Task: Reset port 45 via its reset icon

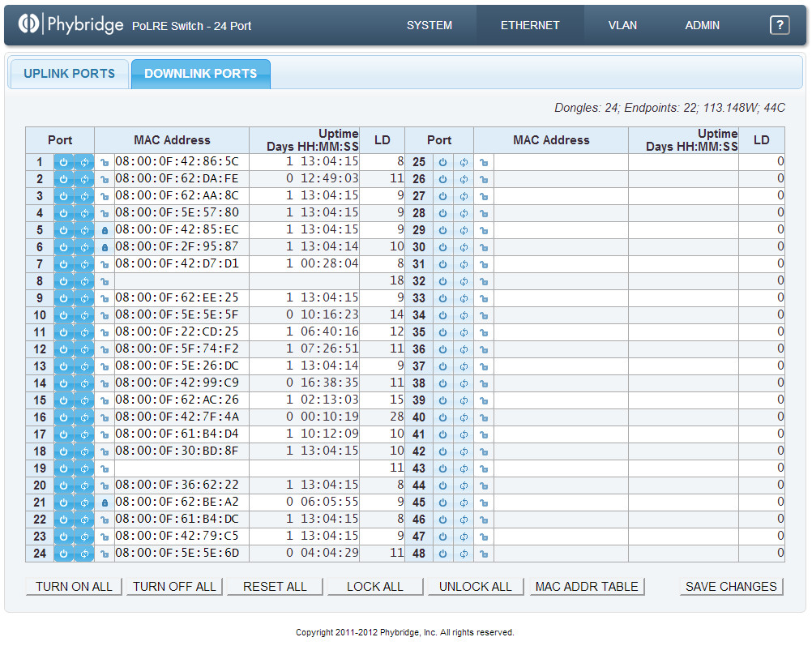Action: [x=464, y=502]
